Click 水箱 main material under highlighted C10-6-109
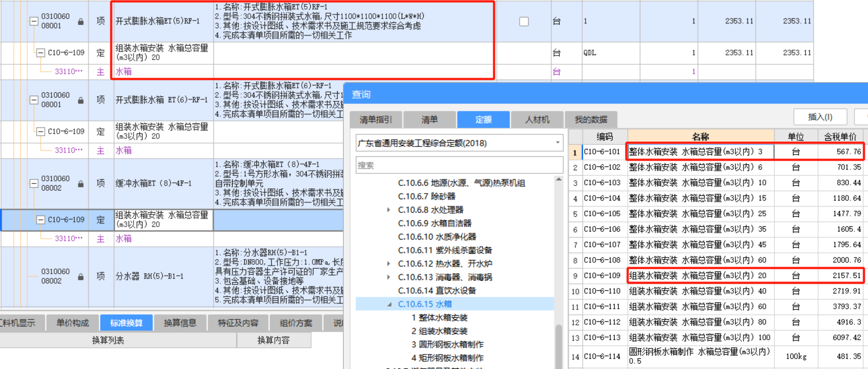The width and height of the screenshot is (868, 369). [x=124, y=238]
